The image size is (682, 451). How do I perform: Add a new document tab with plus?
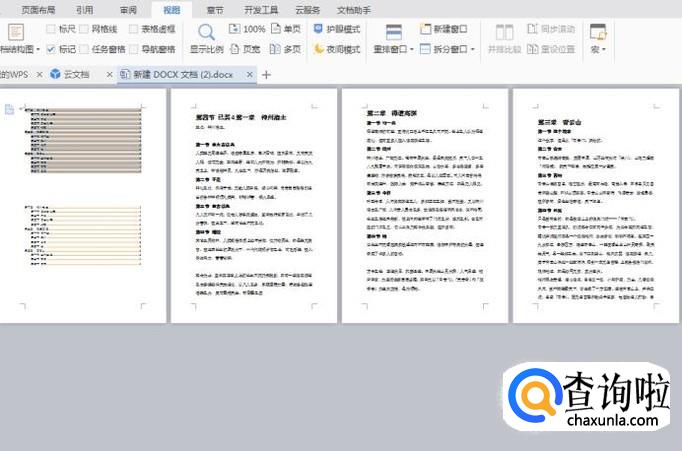[266, 74]
